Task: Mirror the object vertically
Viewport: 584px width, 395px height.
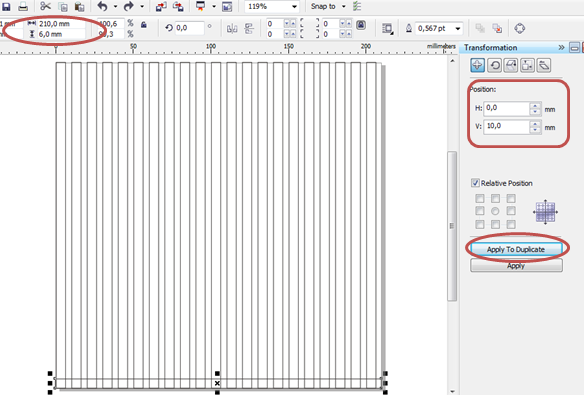Action: pos(249,28)
